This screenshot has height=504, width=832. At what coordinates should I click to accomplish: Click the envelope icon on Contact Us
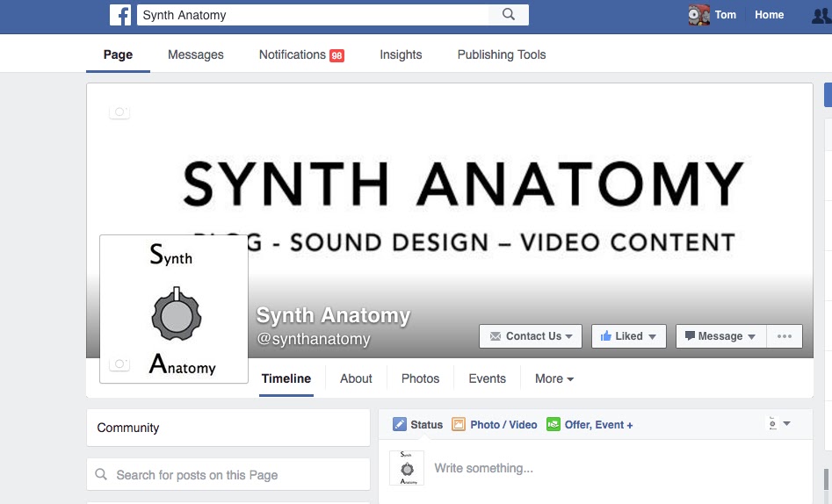(x=495, y=336)
